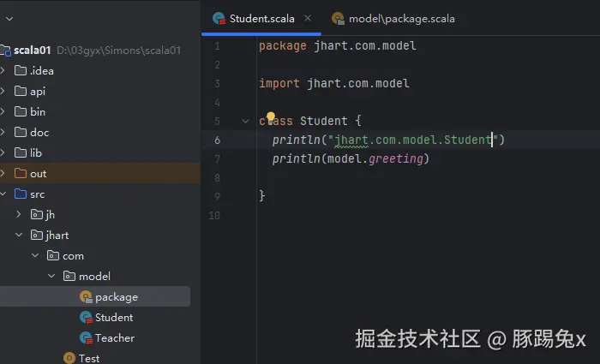Viewport: 600px width, 364px height.
Task: Click the bin folder icon
Action: tap(21, 111)
